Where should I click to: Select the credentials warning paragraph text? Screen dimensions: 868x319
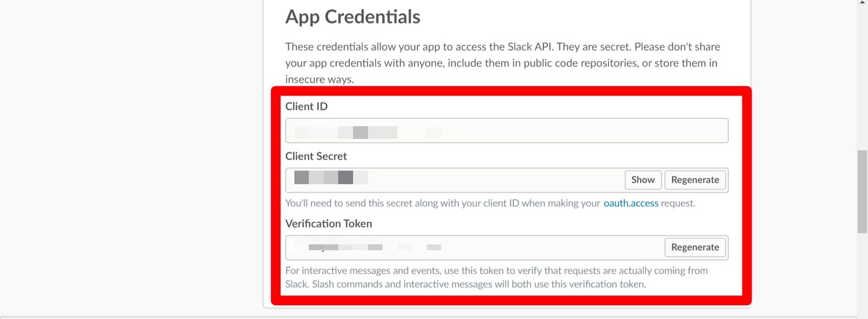coord(502,62)
